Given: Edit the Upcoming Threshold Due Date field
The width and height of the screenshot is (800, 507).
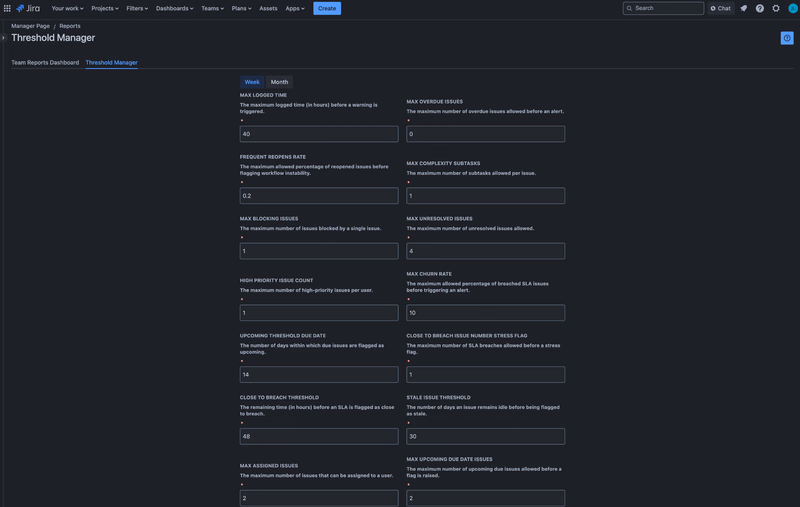Looking at the screenshot, I should 319,374.
